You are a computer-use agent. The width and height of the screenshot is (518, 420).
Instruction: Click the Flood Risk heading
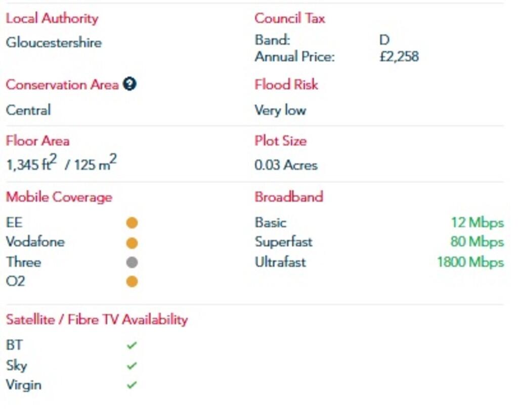286,85
